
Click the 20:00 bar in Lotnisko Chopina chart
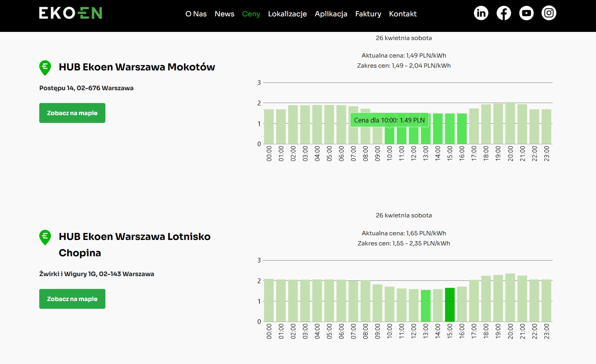pyautogui.click(x=510, y=297)
